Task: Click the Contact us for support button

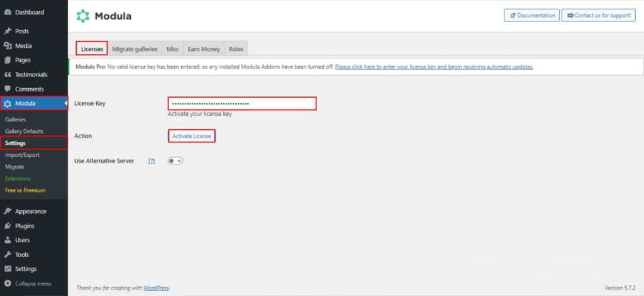Action: coord(599,15)
